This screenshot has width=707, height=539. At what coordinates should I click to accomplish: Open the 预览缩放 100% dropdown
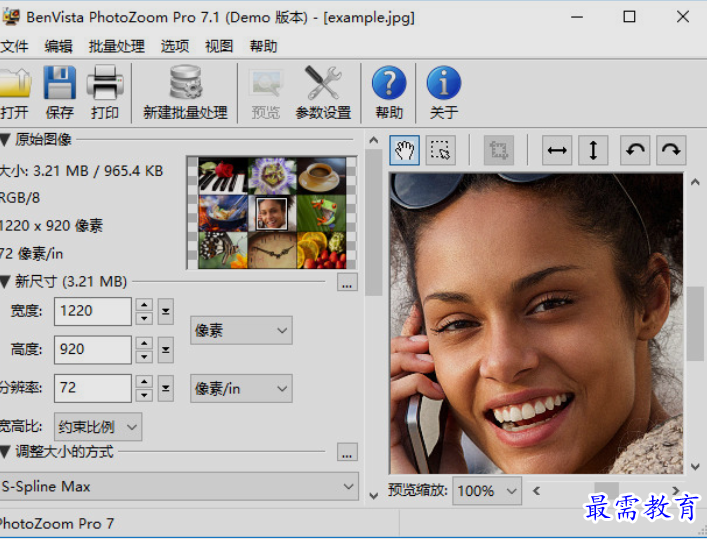coord(487,490)
